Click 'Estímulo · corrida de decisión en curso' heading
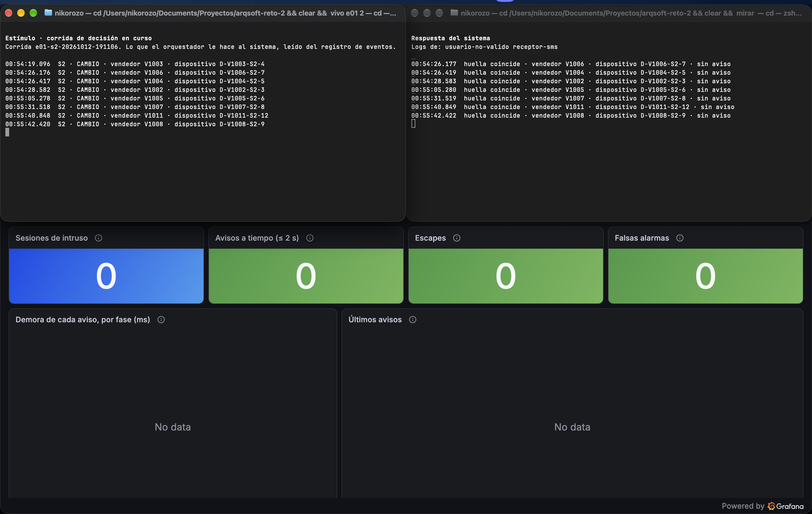 click(79, 38)
